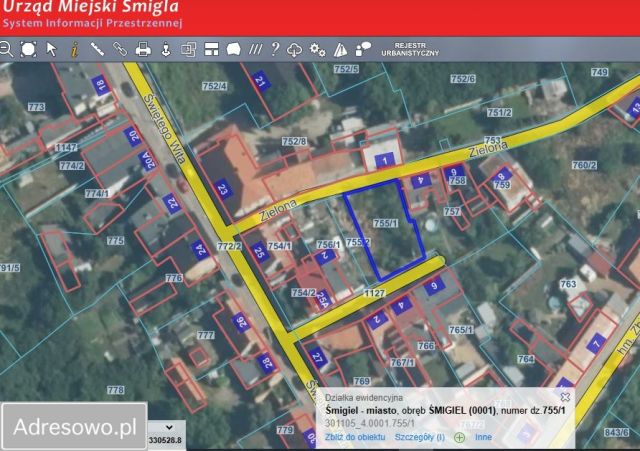Click parcel label 778

[x=116, y=390]
